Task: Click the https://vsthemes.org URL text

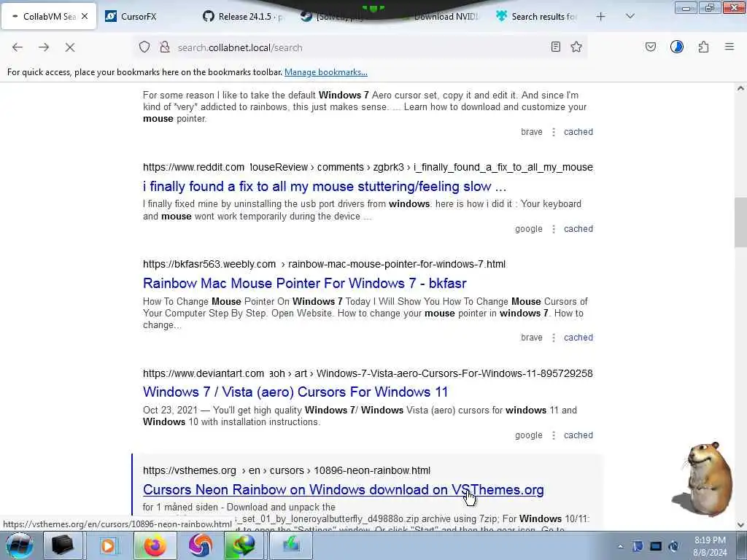Action: (x=189, y=470)
